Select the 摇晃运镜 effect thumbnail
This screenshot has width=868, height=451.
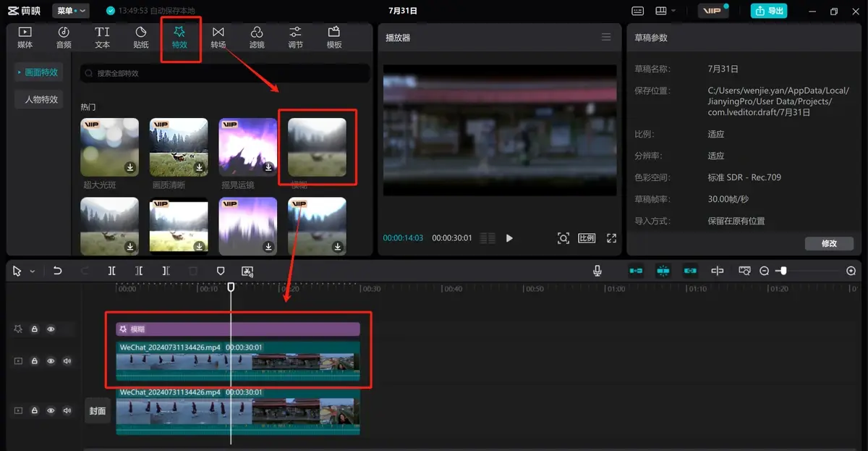click(x=248, y=148)
